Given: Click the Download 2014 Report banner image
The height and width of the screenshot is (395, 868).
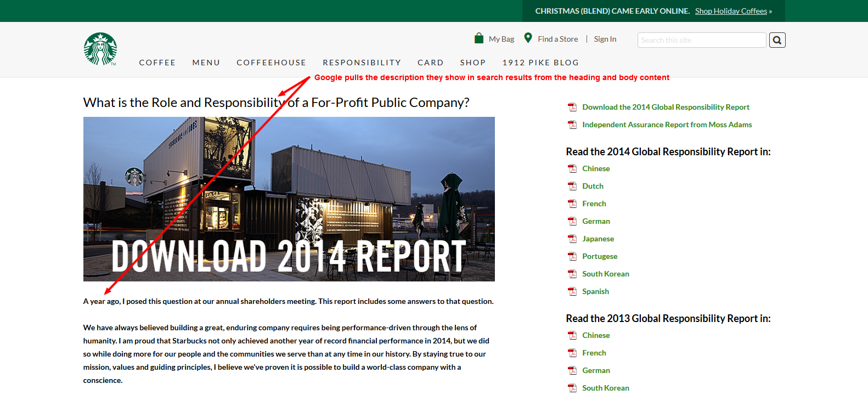Looking at the screenshot, I should pos(289,199).
